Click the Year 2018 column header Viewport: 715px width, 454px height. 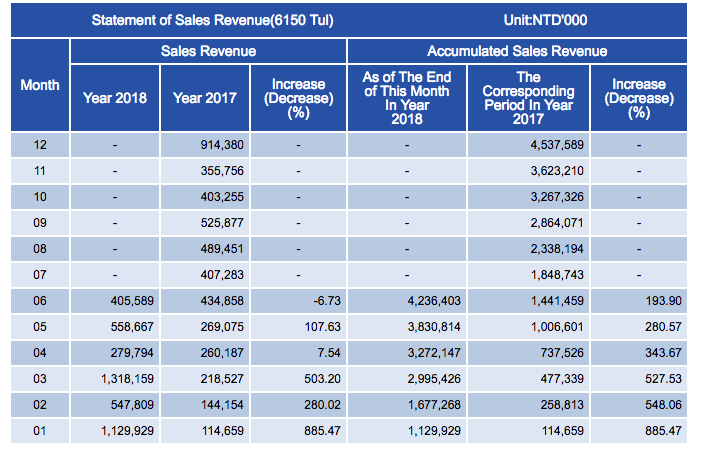[115, 98]
